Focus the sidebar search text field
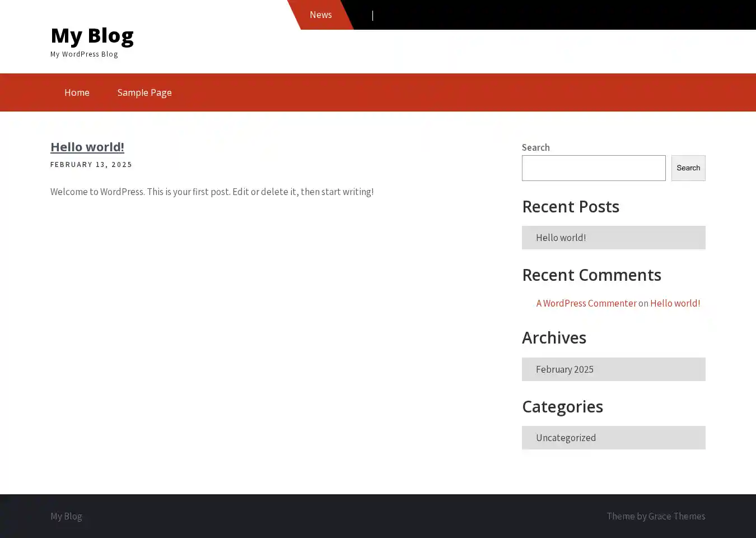Viewport: 756px width, 538px height. (594, 168)
